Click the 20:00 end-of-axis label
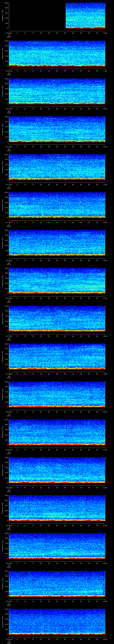 click(105, 412)
